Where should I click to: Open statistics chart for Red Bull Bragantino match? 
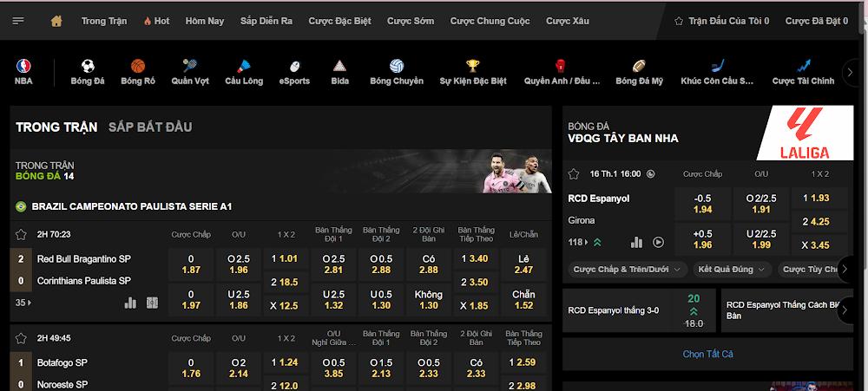131,303
